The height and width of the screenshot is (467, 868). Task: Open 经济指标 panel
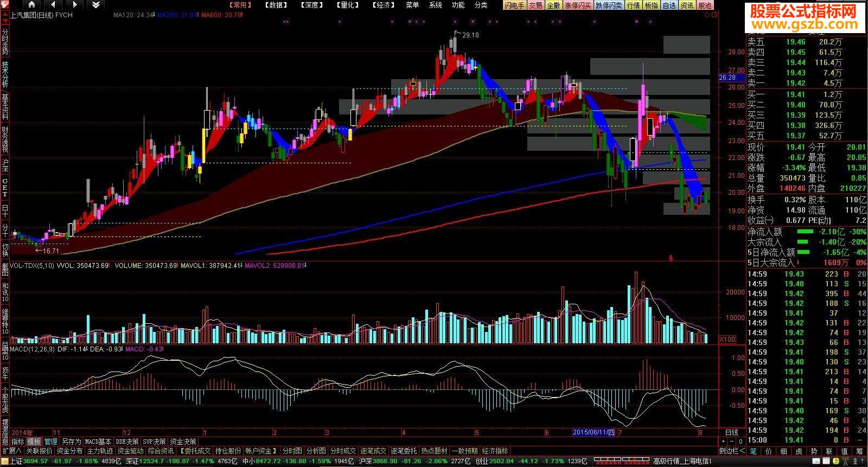click(495, 451)
